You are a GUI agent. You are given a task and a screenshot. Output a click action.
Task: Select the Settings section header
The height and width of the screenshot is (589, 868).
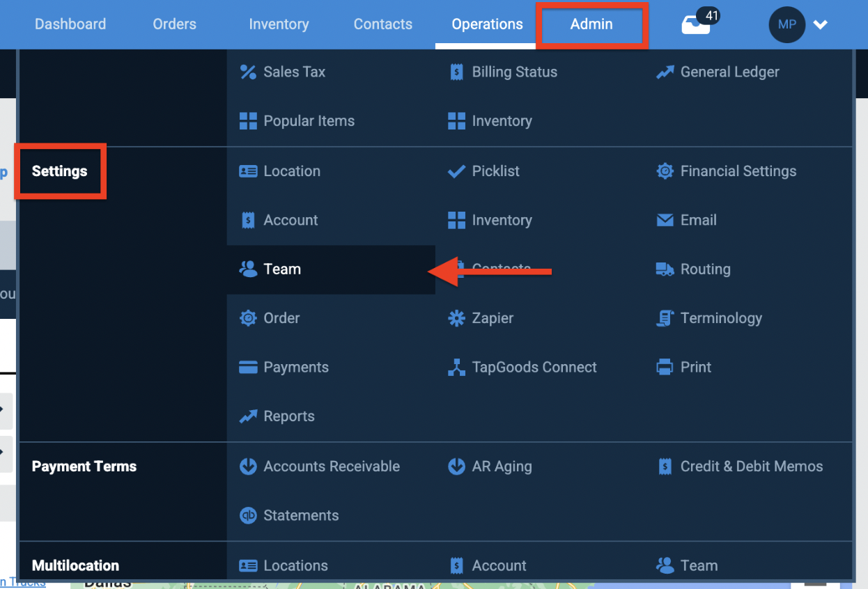(60, 171)
